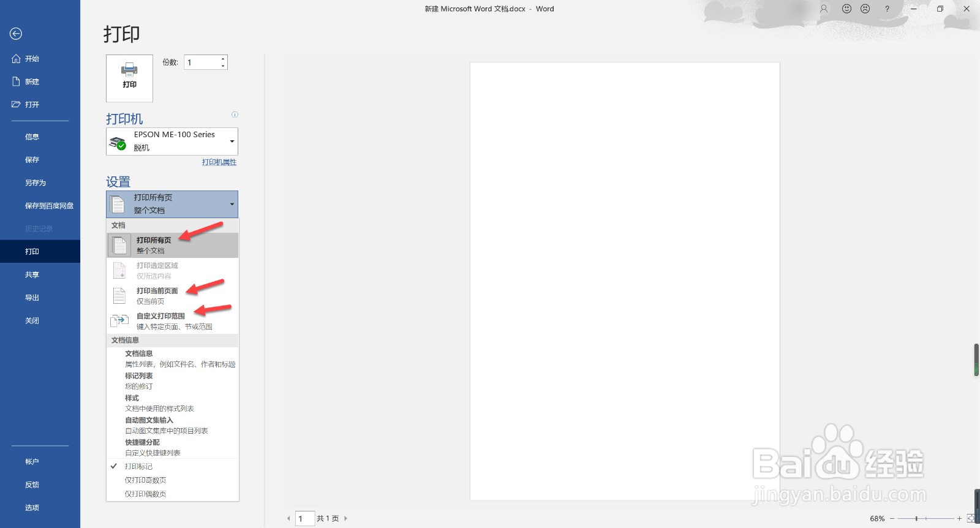980x528 pixels.
Task: Click the zoom slider handle
Action: (x=916, y=518)
